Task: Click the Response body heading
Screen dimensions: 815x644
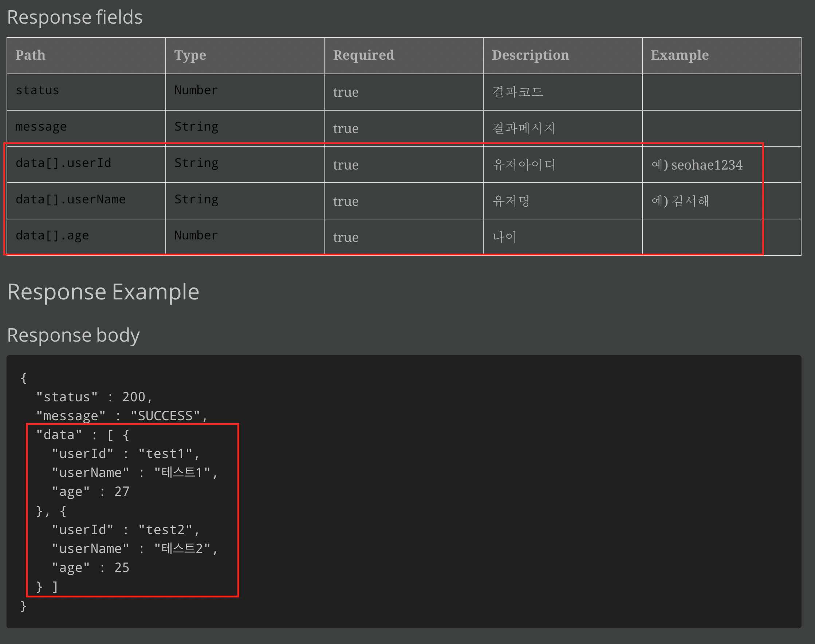Action: tap(74, 335)
